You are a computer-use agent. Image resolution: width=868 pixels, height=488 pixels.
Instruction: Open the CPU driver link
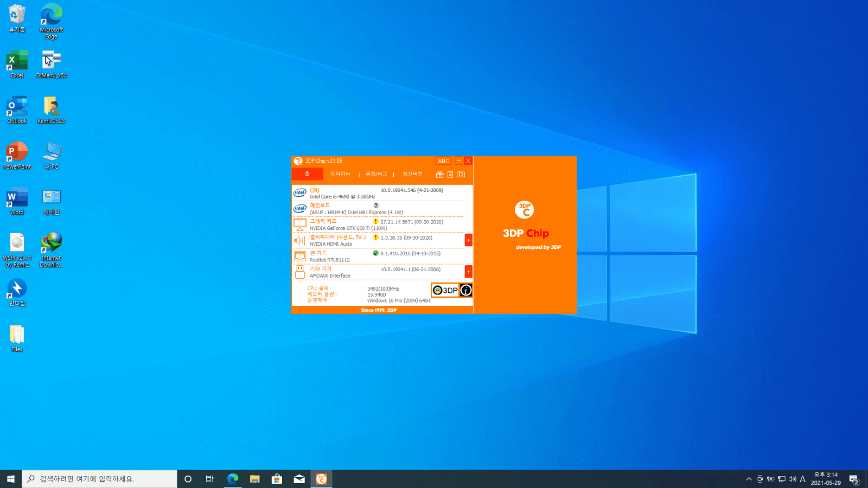[315, 190]
